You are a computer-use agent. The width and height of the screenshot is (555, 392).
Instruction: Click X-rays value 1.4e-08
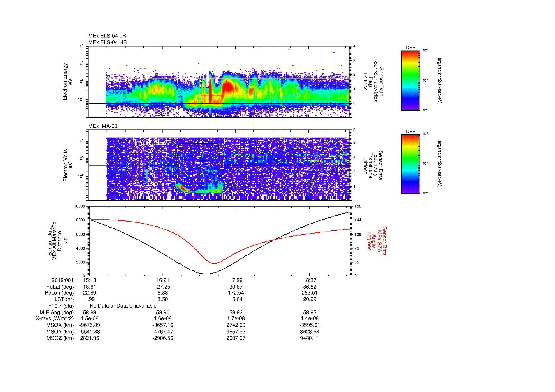pos(310,319)
